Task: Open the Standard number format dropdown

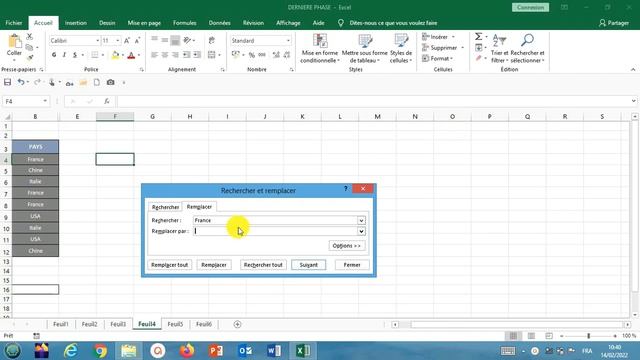Action: pos(288,41)
